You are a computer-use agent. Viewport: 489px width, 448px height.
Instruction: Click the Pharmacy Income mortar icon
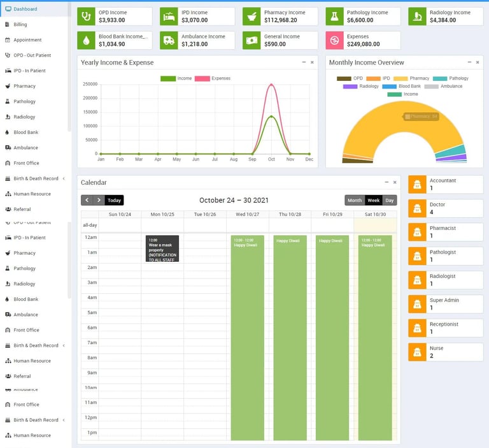pos(252,16)
